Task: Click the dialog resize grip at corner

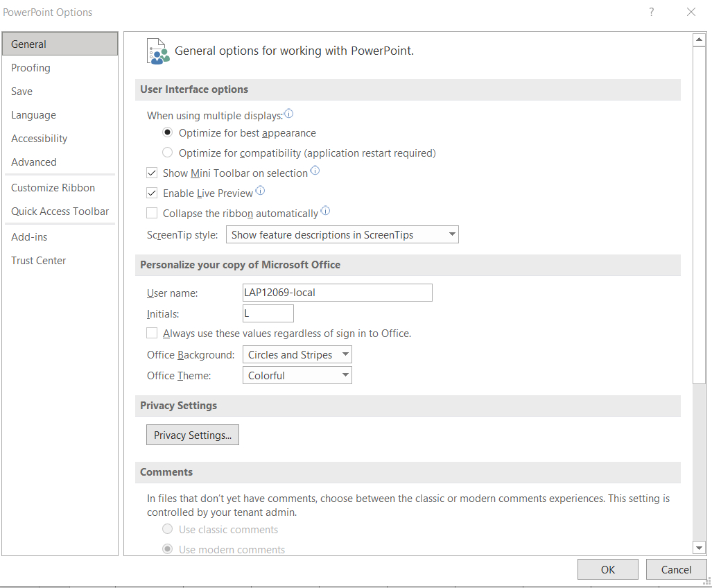Action: click(707, 582)
